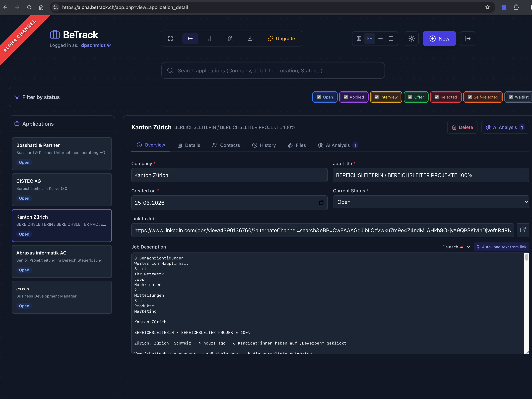Click the download export icon
The image size is (532, 399).
pyautogui.click(x=250, y=39)
